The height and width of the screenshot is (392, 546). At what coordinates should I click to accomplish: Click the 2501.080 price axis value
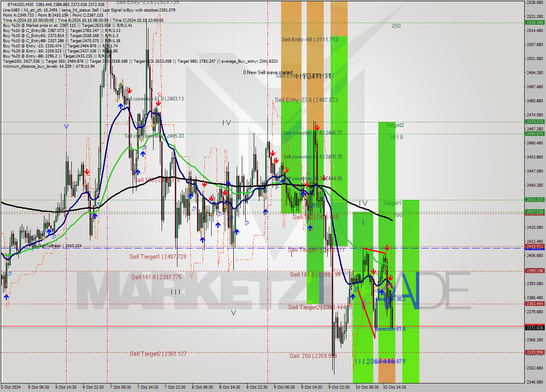point(534,58)
